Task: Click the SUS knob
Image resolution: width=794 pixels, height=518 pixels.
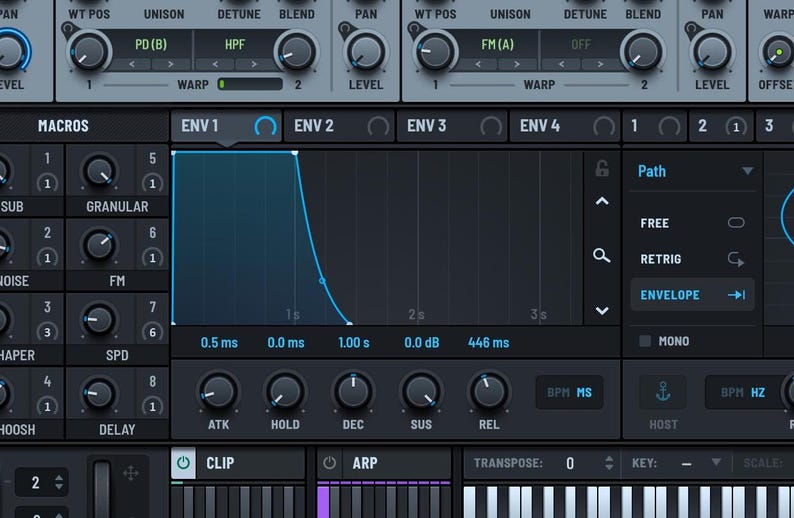Action: [421, 392]
